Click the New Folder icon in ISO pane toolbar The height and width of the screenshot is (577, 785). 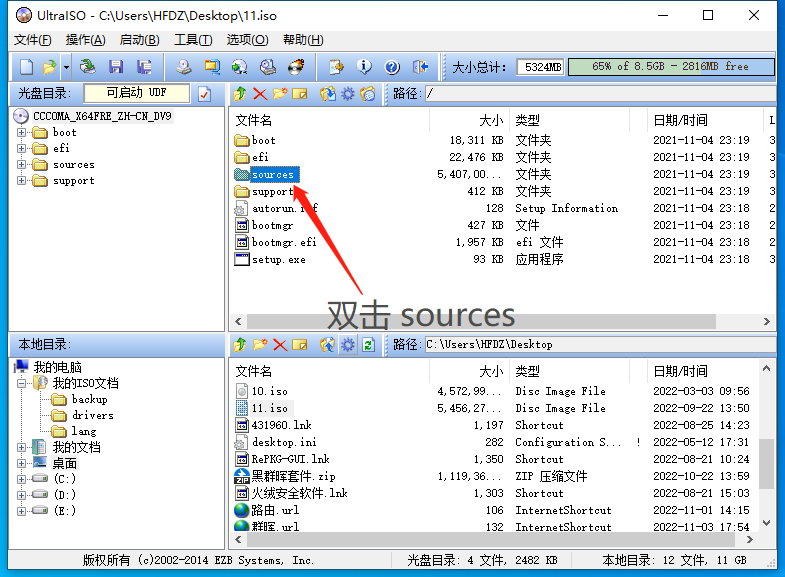280,94
